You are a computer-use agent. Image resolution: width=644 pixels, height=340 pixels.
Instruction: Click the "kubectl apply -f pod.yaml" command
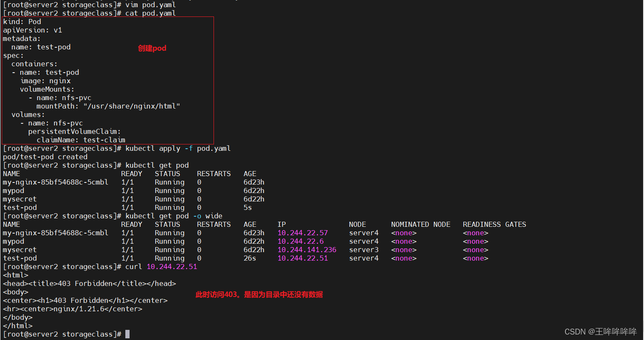click(178, 148)
